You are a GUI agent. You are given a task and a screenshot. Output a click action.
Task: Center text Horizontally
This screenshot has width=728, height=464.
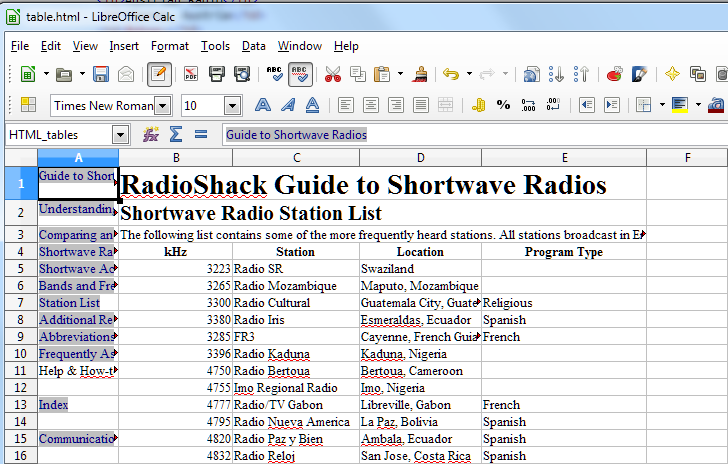370,105
